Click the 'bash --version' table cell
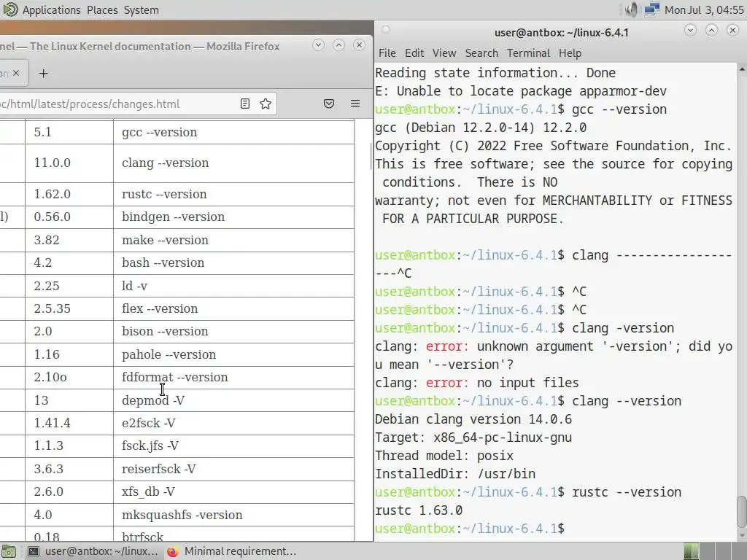 point(233,262)
